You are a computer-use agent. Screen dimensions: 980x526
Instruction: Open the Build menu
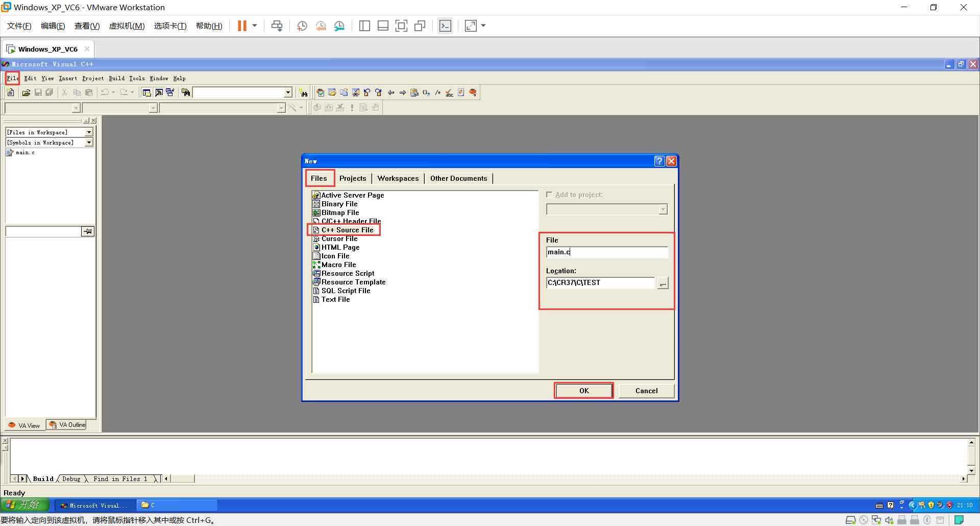point(116,78)
